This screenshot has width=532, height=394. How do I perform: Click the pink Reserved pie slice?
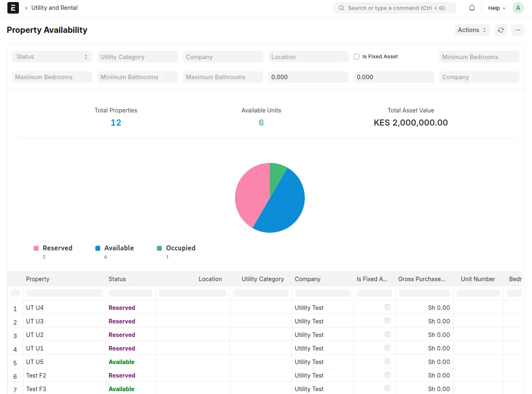[x=251, y=193]
